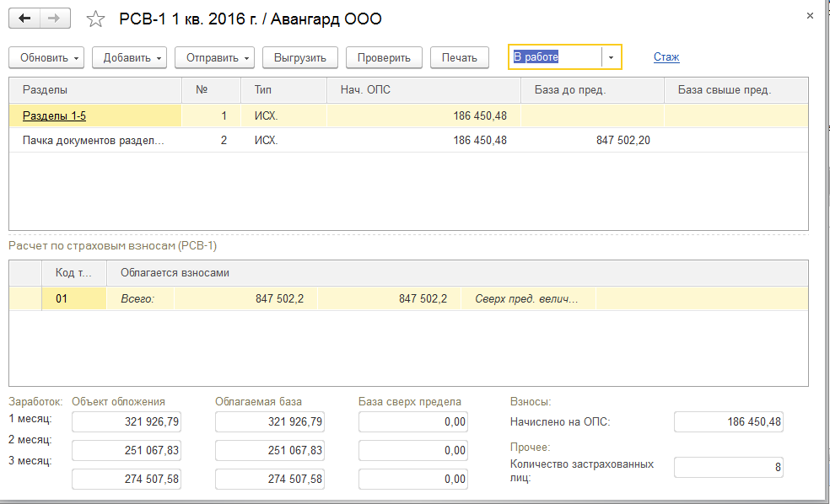Image resolution: width=830 pixels, height=504 pixels.
Task: Focus the Начислено на ОПС field
Action: point(729,421)
